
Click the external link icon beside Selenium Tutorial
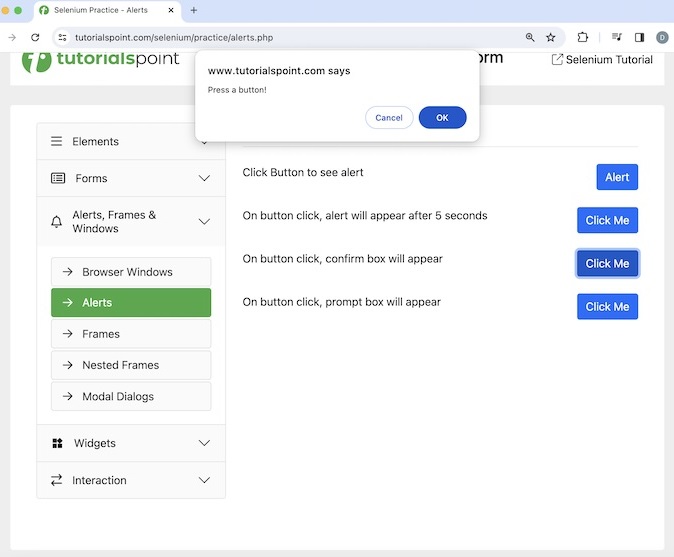[x=557, y=59]
